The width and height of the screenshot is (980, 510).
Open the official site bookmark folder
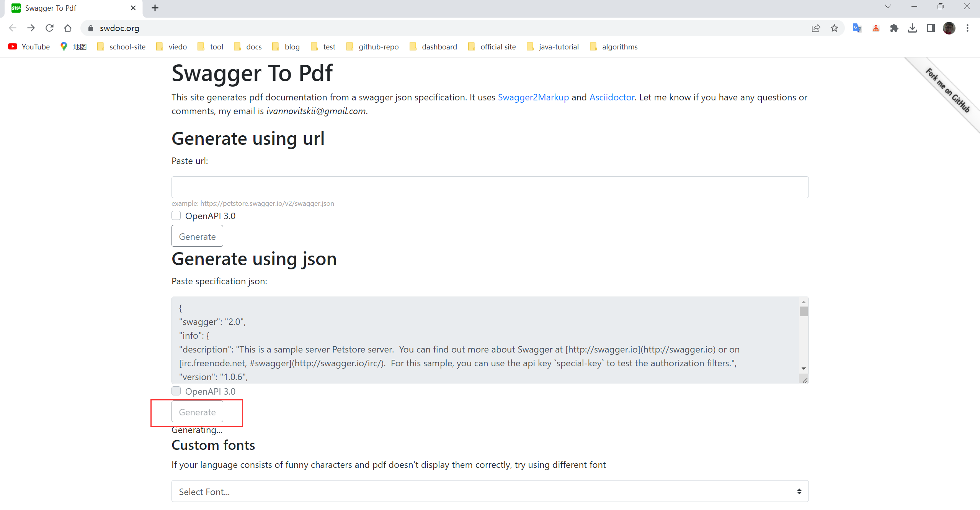click(x=492, y=47)
